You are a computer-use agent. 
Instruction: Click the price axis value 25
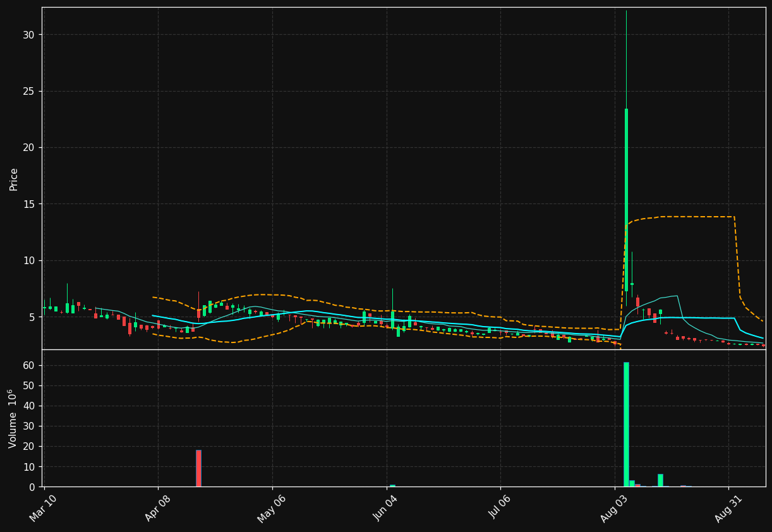[x=28, y=91]
